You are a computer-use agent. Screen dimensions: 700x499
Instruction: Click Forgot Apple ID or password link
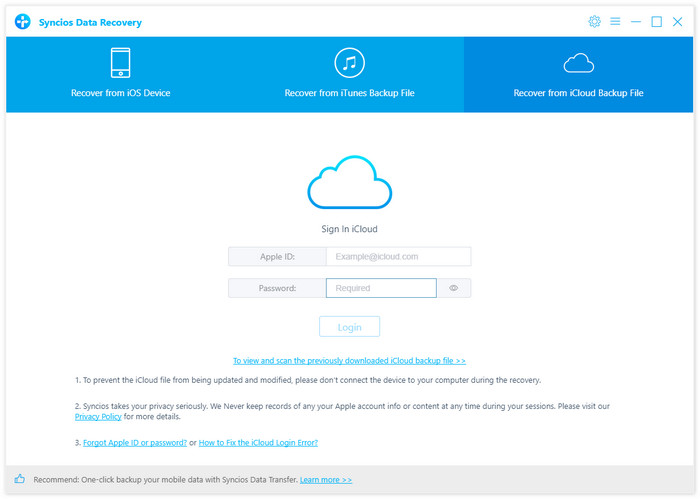(x=136, y=442)
